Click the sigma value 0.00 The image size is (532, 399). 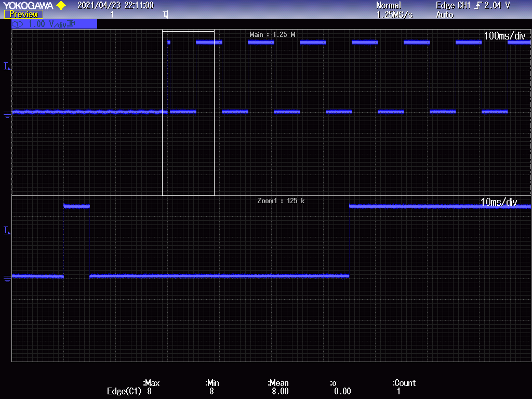(342, 391)
